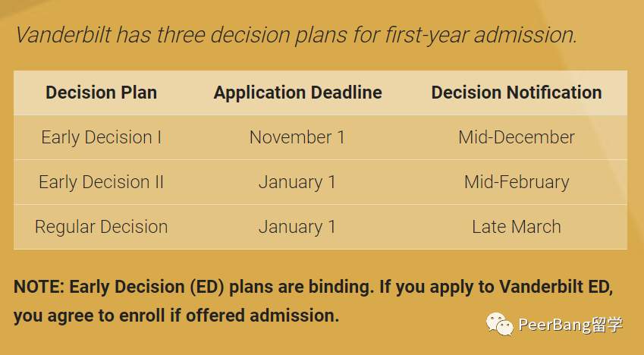This screenshot has height=355, width=644.
Task: Click the PeerBang留学 watermark text
Action: (x=570, y=325)
